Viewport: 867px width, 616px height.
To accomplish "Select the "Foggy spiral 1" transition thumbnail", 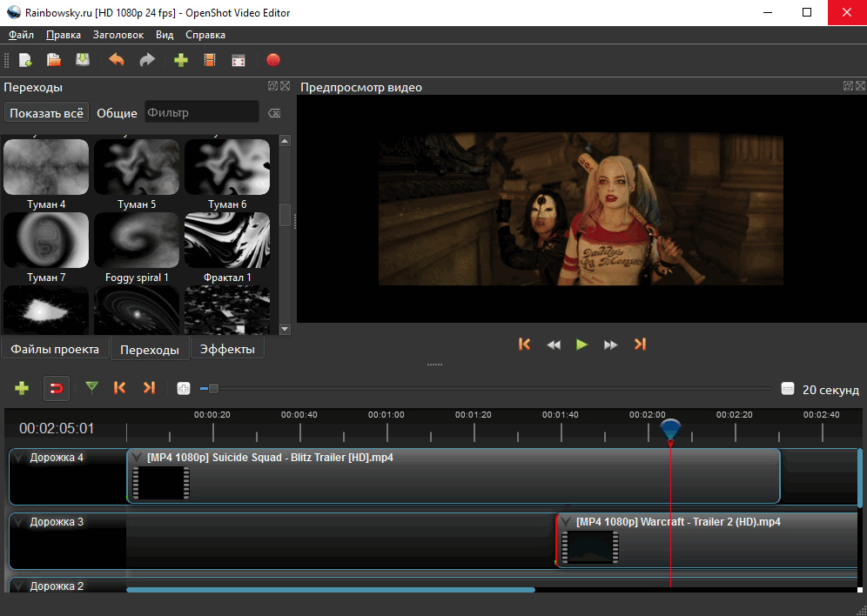I will click(x=137, y=240).
